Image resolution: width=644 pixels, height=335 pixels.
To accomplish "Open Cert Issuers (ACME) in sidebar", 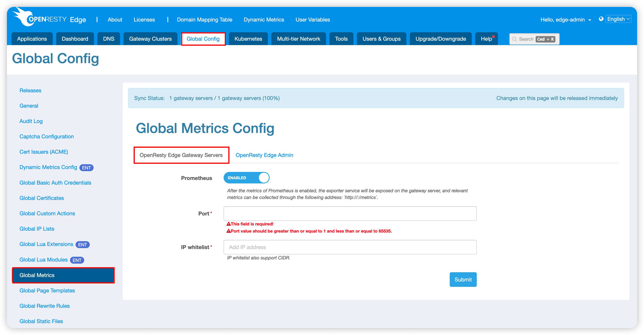I will pos(44,152).
